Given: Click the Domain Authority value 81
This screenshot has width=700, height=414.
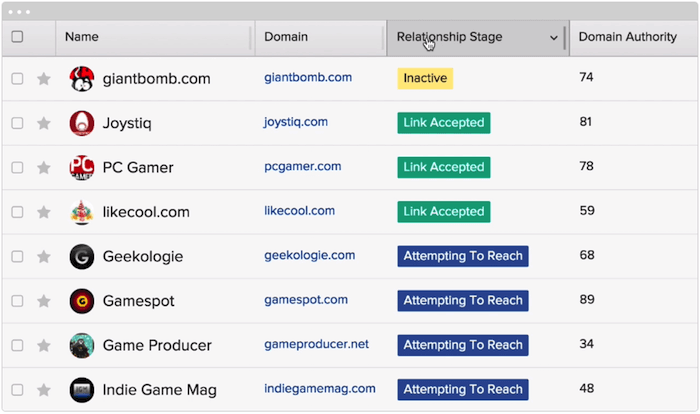Looking at the screenshot, I should tap(586, 121).
